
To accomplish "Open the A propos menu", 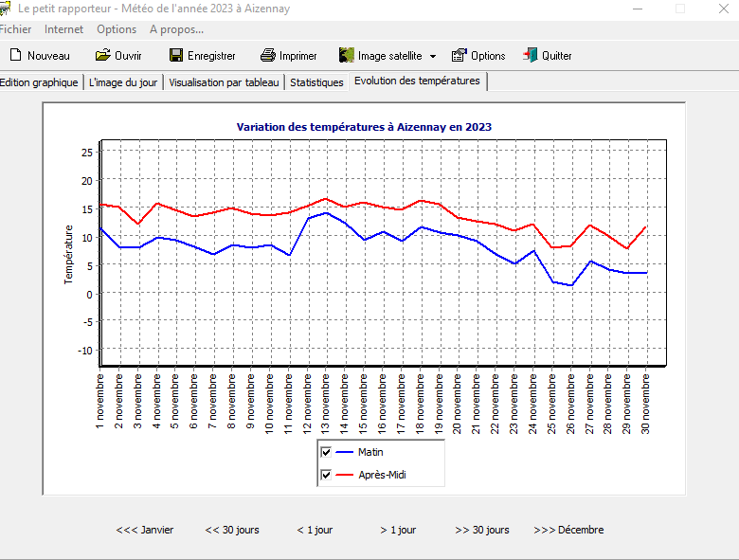I will click(x=176, y=29).
